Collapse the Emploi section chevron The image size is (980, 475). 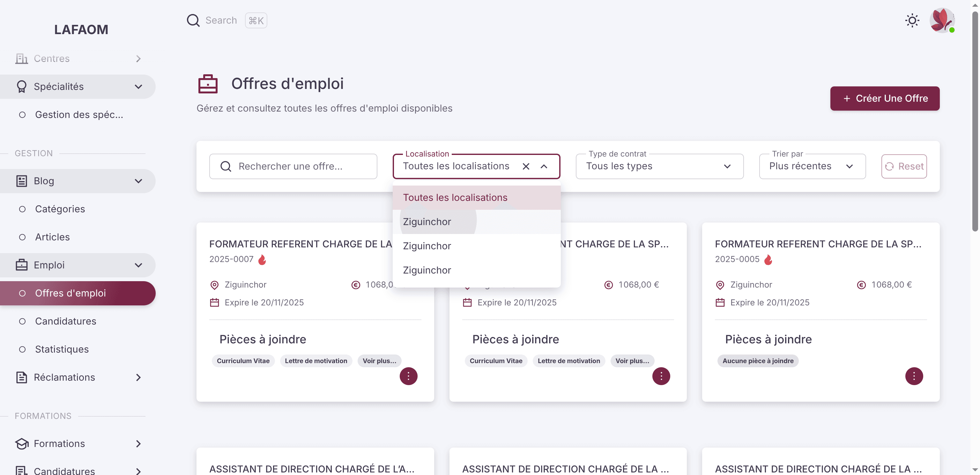[x=138, y=265]
